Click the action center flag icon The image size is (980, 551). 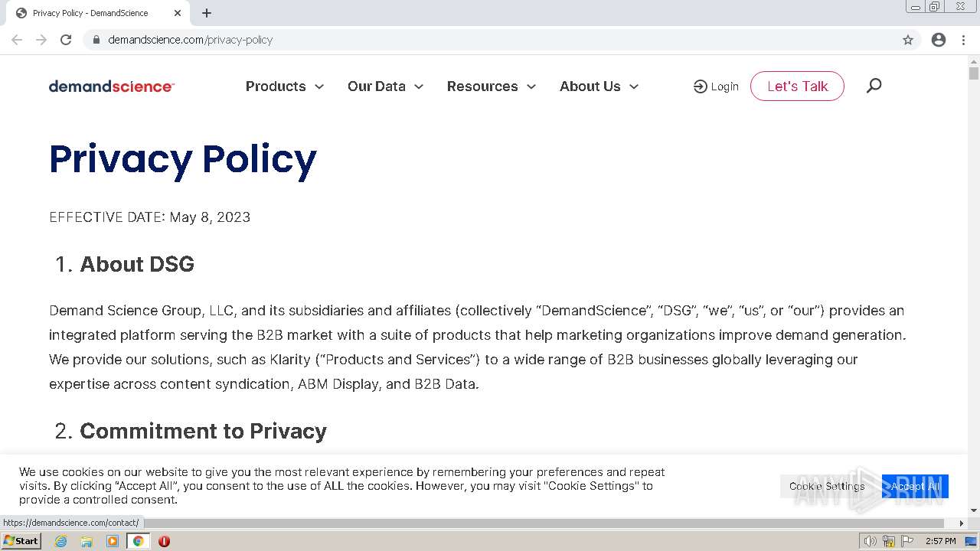906,541
